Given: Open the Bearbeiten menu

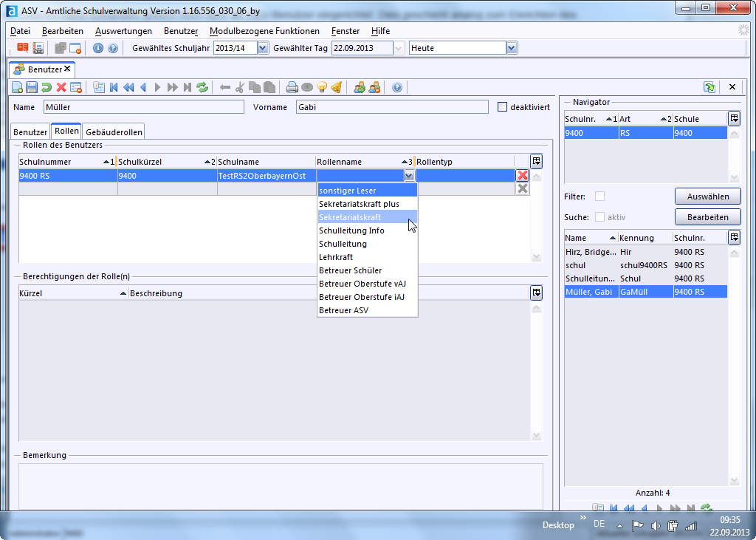Looking at the screenshot, I should click(x=63, y=31).
